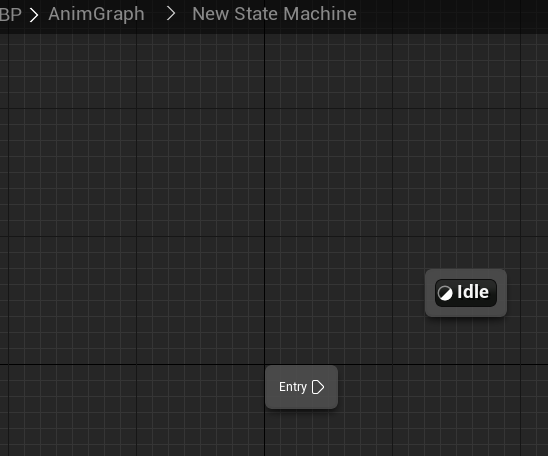Open the AnimGraph breadcrumb
548x456 pixels.
pos(96,14)
